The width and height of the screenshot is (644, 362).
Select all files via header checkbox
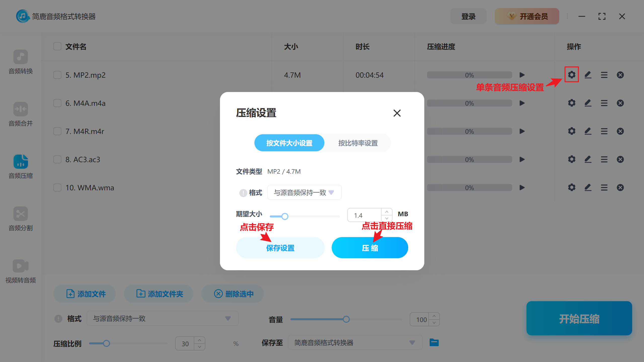coord(57,46)
